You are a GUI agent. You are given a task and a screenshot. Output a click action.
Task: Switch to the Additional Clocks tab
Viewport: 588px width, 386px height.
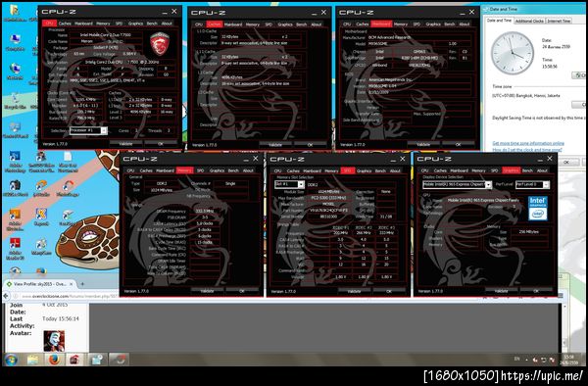coord(529,21)
